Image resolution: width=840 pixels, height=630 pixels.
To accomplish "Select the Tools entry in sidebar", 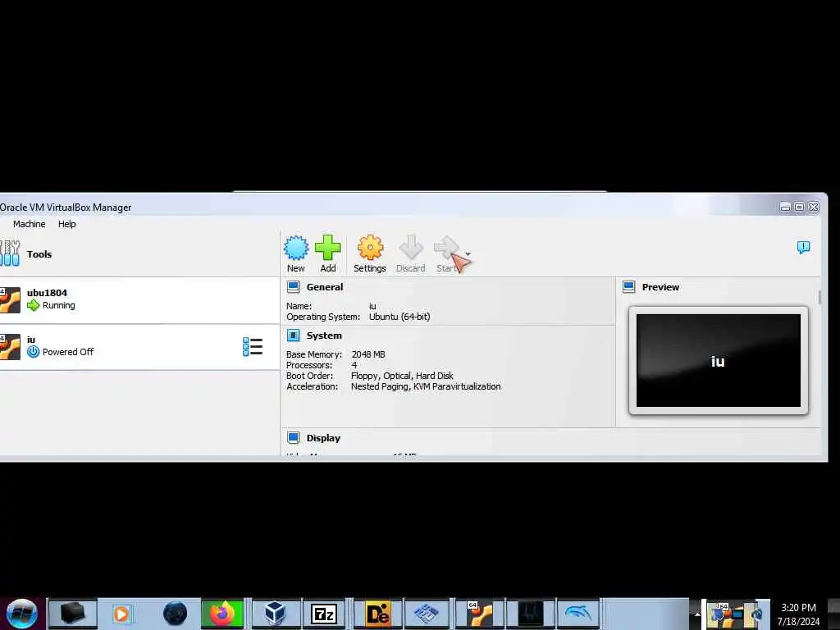I will tap(139, 254).
